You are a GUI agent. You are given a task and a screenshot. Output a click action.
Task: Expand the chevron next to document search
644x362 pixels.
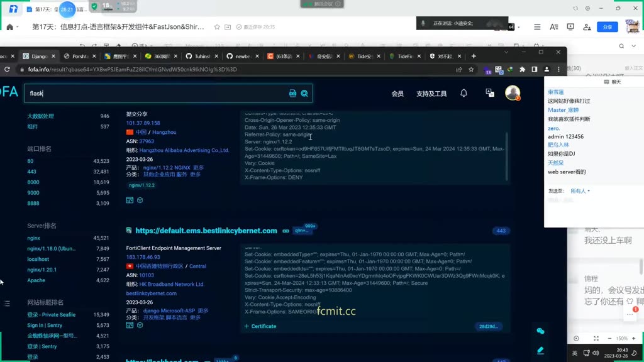[x=634, y=46]
